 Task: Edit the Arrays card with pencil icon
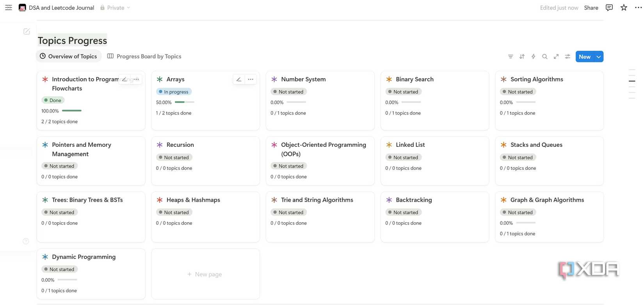click(239, 79)
